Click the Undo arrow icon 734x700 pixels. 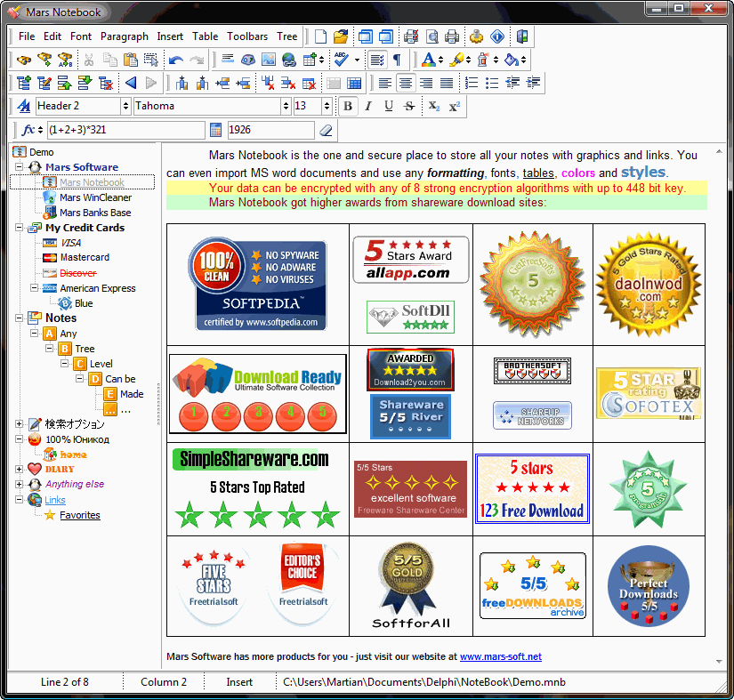[x=176, y=60]
